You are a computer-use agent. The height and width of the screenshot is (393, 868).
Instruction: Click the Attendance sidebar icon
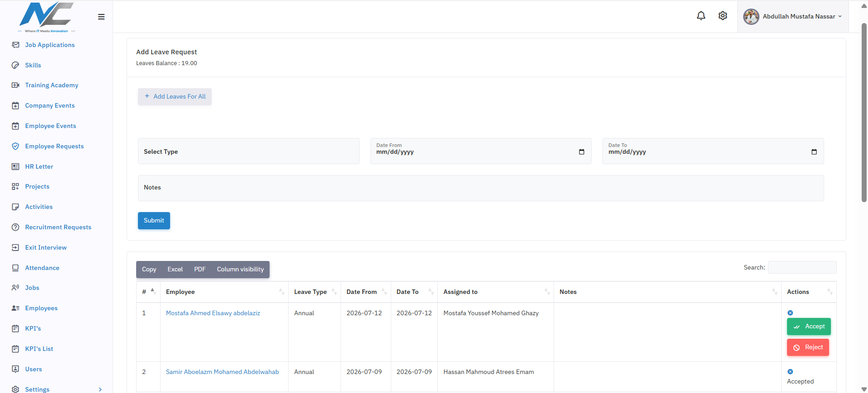(x=15, y=268)
